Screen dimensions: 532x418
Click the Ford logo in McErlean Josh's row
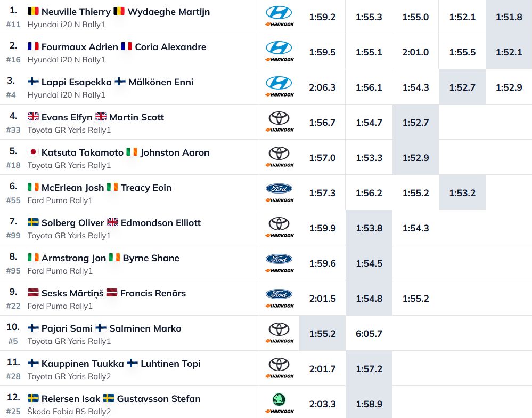tap(279, 188)
